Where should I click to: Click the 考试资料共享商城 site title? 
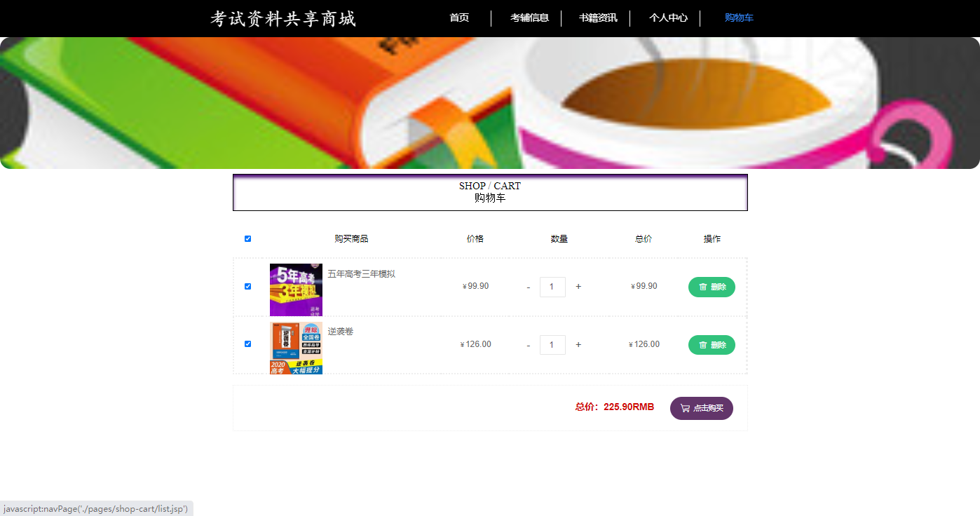coord(283,19)
